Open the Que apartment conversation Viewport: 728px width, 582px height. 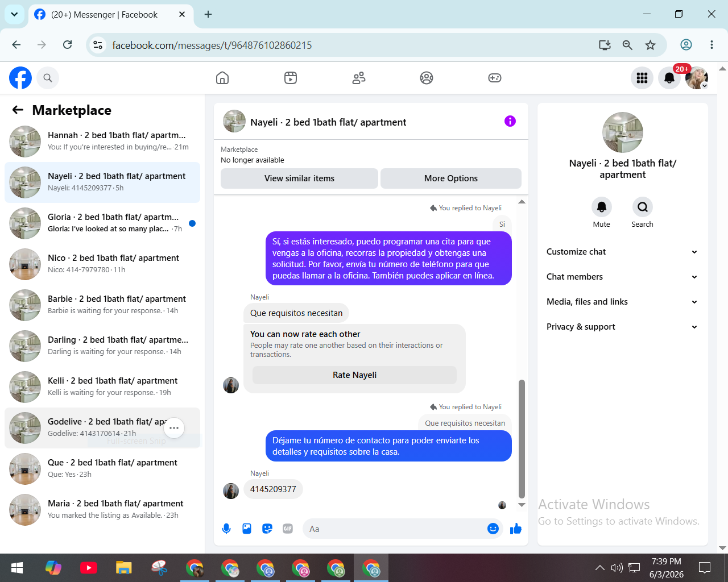point(102,469)
